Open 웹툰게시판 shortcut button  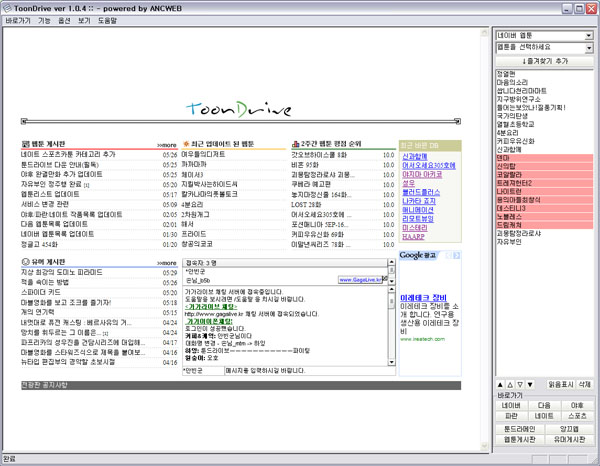[520, 440]
